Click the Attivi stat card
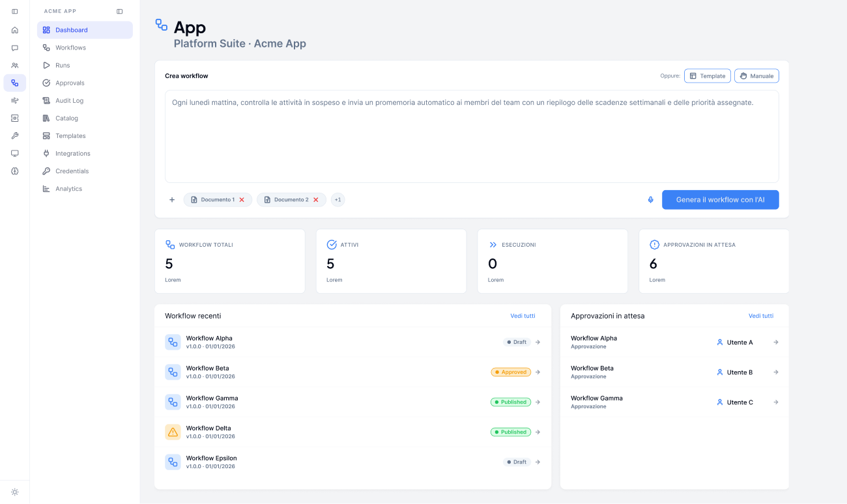Viewport: 847px width, 504px height. tap(391, 261)
